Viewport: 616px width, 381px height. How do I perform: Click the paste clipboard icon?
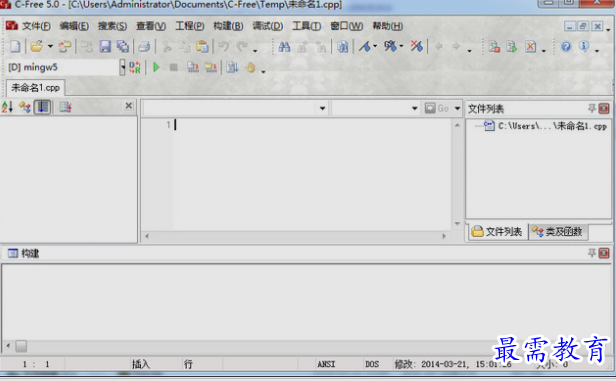click(202, 46)
